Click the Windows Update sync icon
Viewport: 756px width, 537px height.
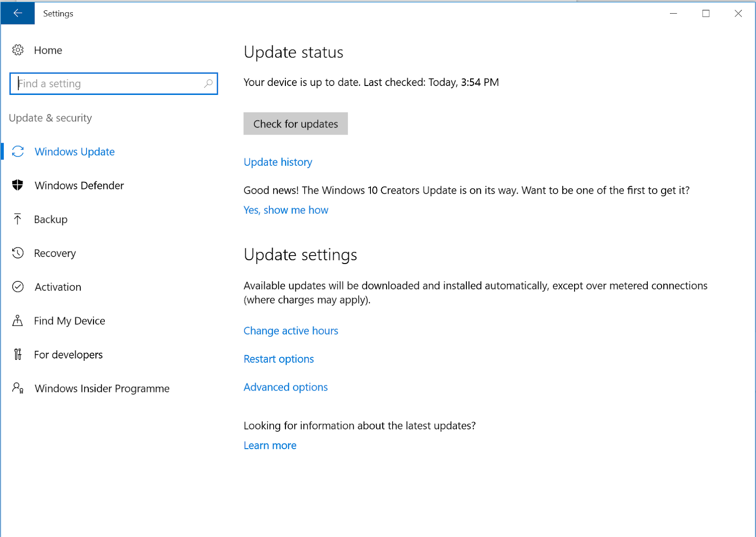[x=18, y=152]
